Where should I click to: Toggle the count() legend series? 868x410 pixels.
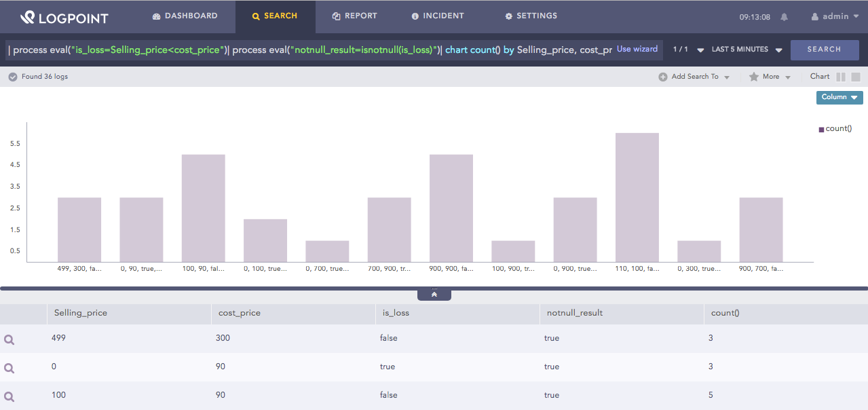(x=835, y=128)
